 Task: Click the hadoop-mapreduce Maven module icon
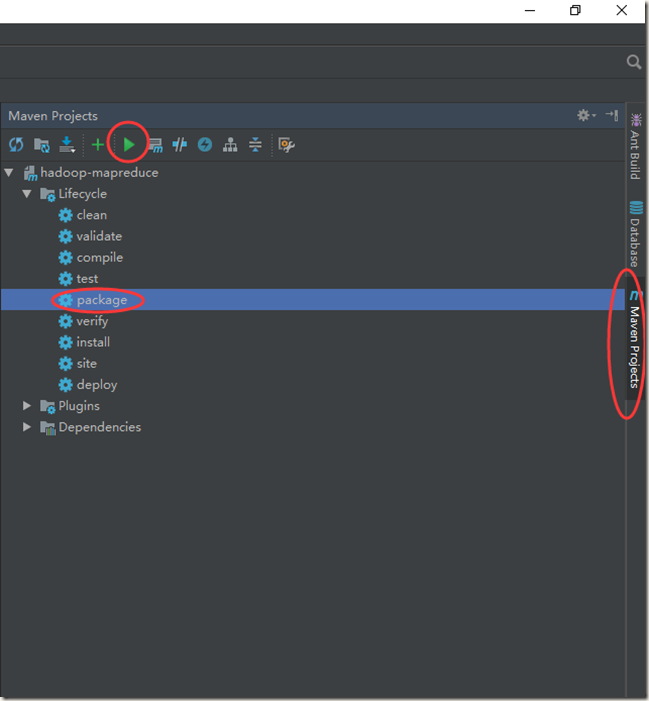(x=30, y=173)
